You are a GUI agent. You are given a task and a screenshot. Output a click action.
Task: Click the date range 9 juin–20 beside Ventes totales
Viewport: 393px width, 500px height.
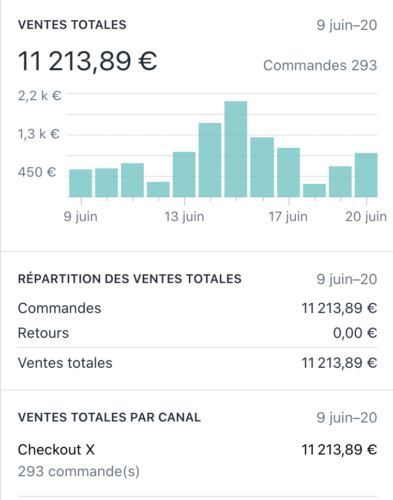click(x=347, y=25)
